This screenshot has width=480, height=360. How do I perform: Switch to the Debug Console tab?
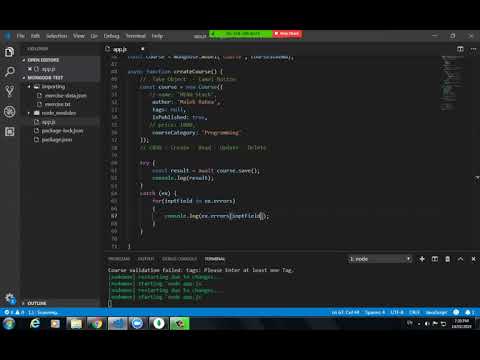[x=179, y=259]
